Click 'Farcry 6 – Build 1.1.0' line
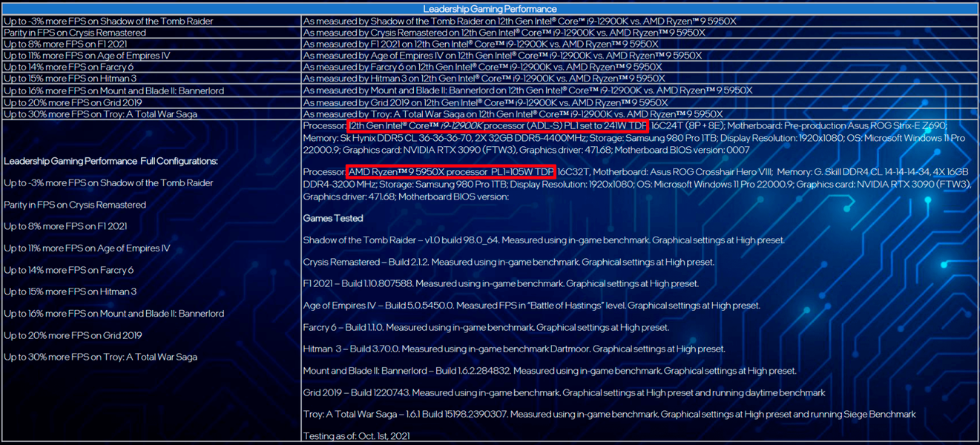 (x=485, y=327)
